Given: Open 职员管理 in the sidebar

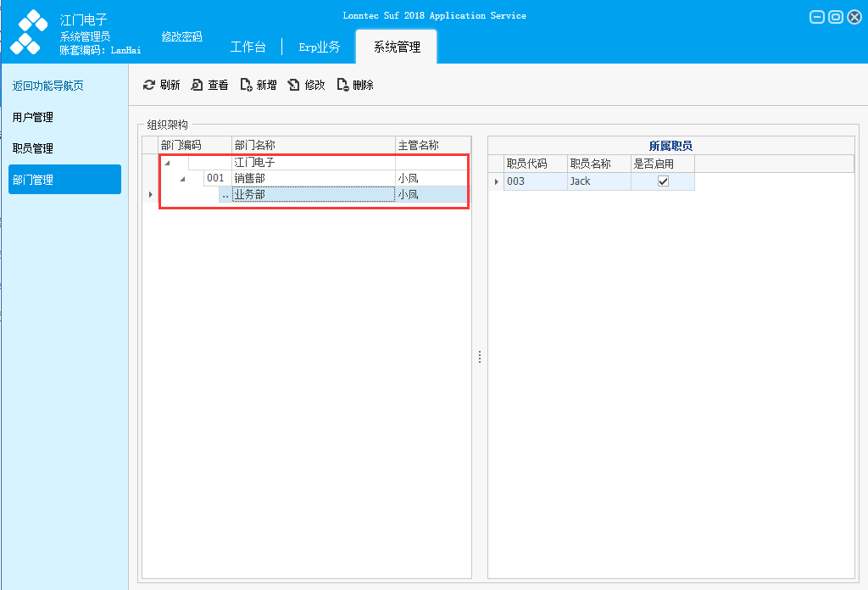Looking at the screenshot, I should (x=33, y=148).
